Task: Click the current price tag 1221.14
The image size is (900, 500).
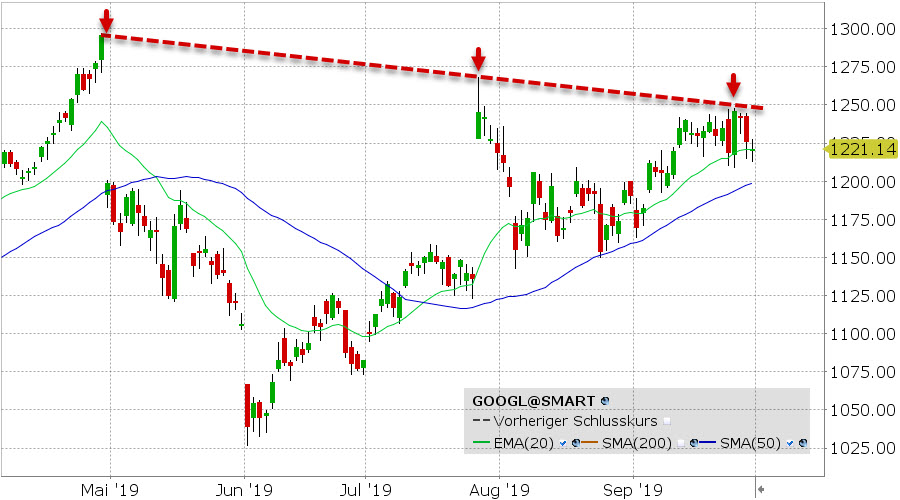Action: click(x=861, y=150)
